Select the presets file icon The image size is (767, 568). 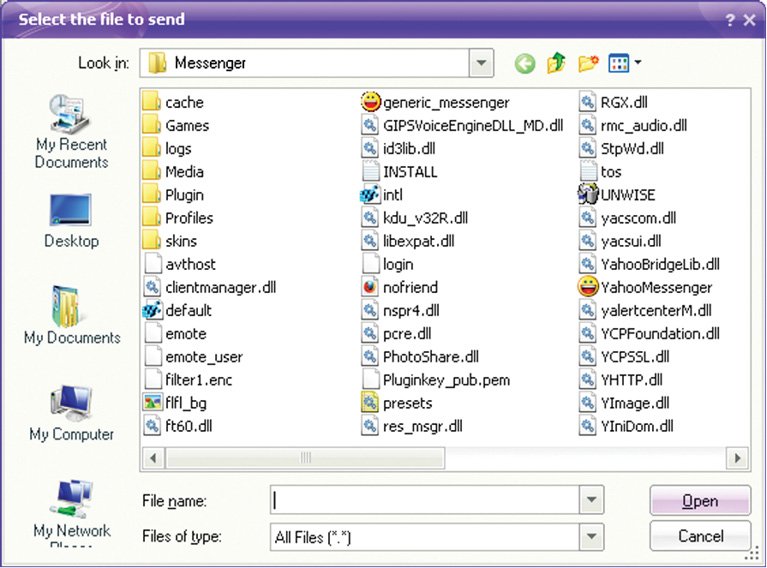point(370,403)
